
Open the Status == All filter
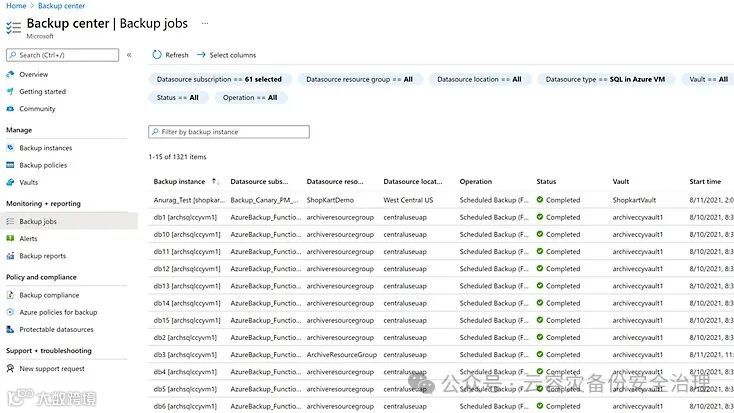[178, 97]
